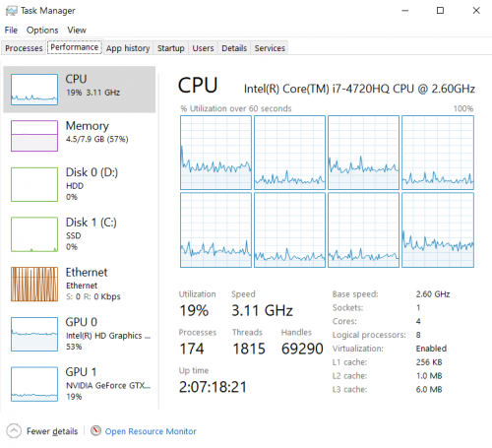Close the Task Manager window
The width and height of the screenshot is (492, 448).
click(476, 11)
